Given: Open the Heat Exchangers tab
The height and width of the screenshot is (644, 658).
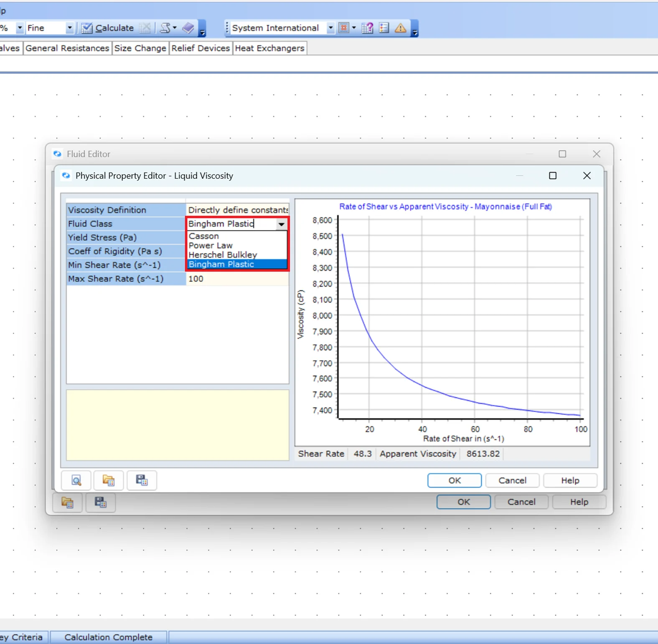Looking at the screenshot, I should 269,48.
